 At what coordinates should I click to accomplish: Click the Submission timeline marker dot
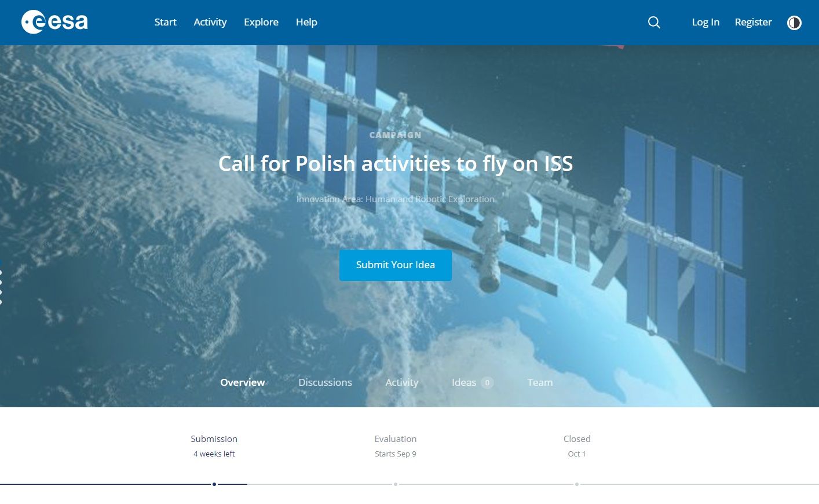[x=214, y=484]
